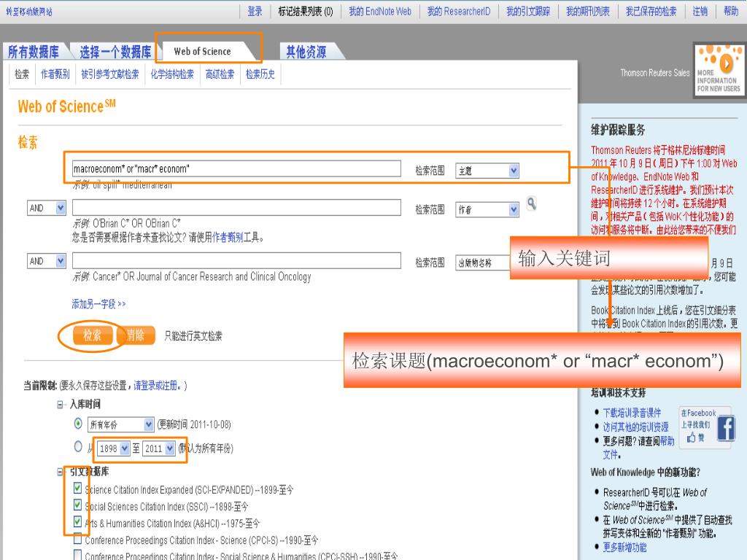Click the orange Clear button

136,335
